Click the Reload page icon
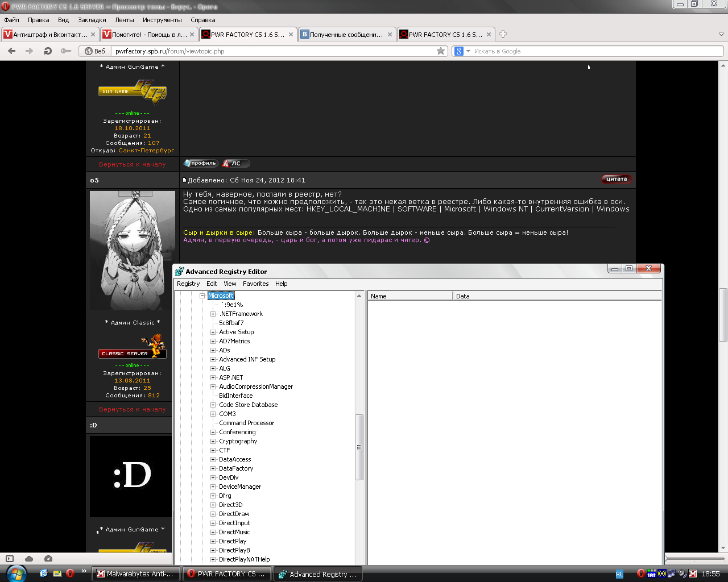The height and width of the screenshot is (582, 728). [48, 51]
